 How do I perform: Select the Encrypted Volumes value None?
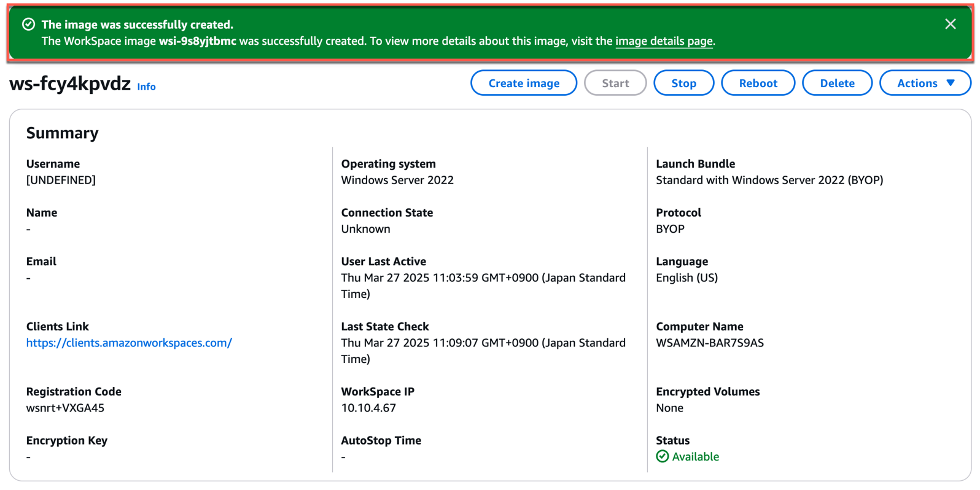click(x=669, y=408)
